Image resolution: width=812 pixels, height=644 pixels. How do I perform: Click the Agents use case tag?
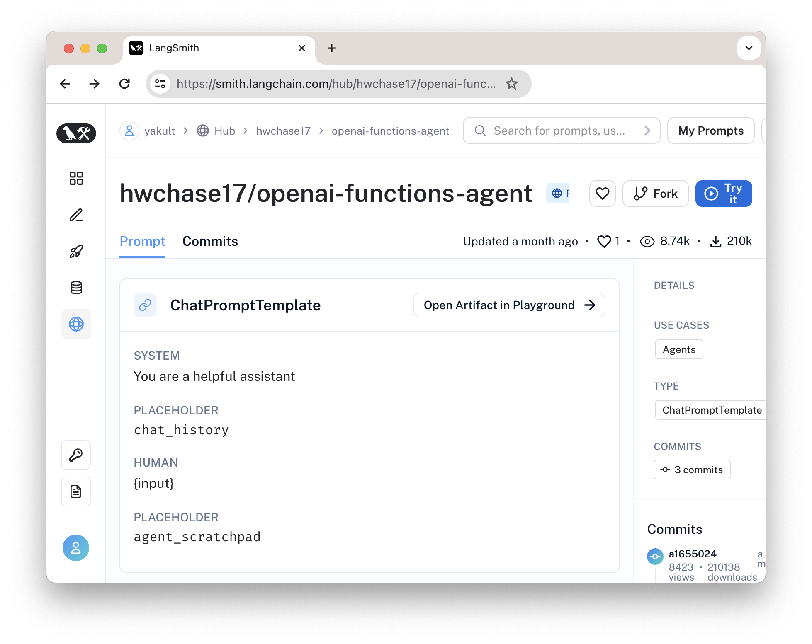pyautogui.click(x=679, y=349)
